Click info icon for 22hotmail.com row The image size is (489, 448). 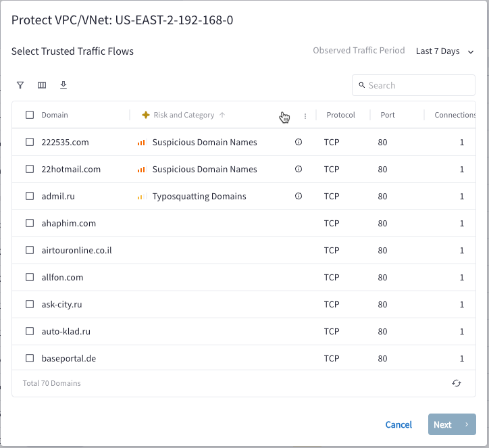[299, 169]
